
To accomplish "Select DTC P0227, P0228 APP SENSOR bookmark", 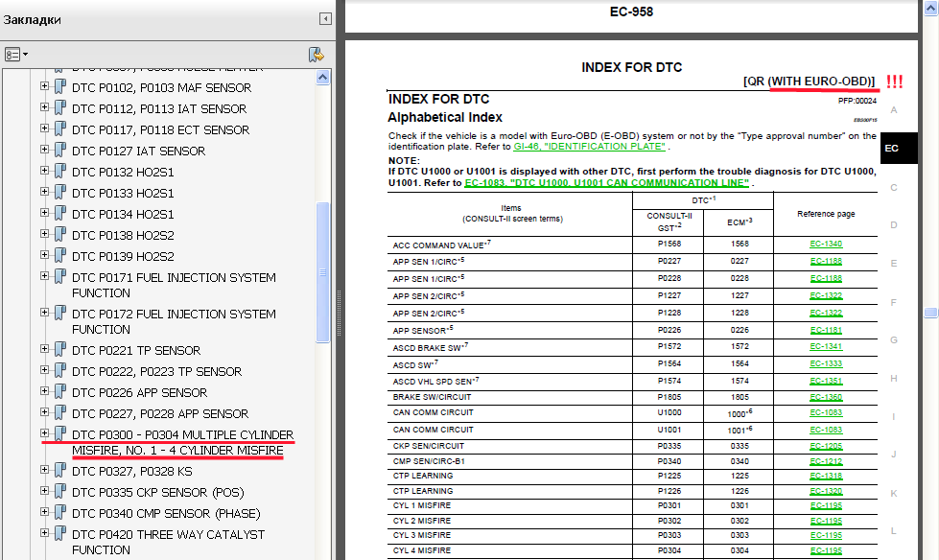I will [x=160, y=414].
